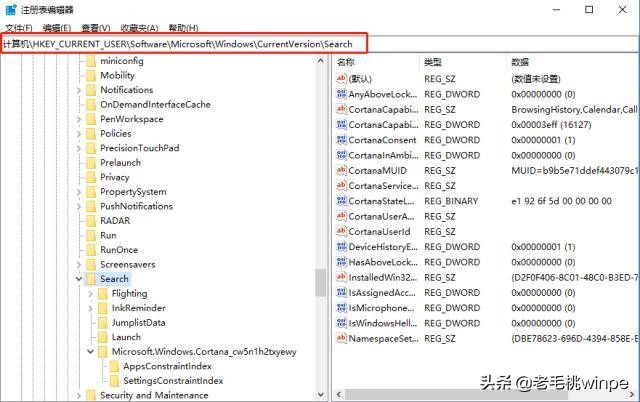Screen dimensions: 640x402
Task: Expand the InkReminder subkey
Action: click(x=91, y=309)
